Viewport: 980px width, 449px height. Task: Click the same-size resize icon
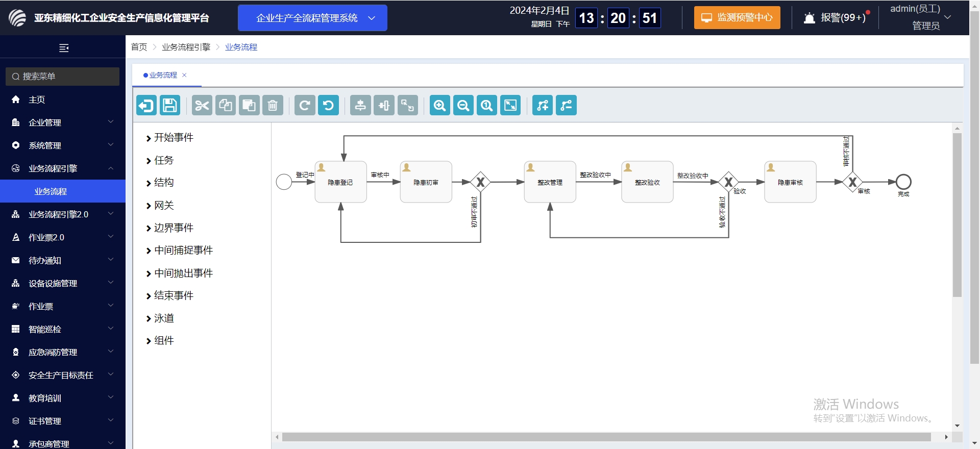pyautogui.click(x=407, y=106)
